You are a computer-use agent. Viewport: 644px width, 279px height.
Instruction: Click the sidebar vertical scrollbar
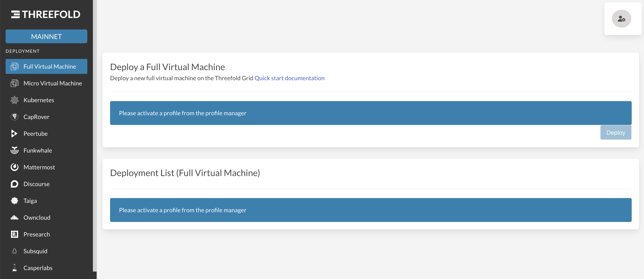pos(95,136)
